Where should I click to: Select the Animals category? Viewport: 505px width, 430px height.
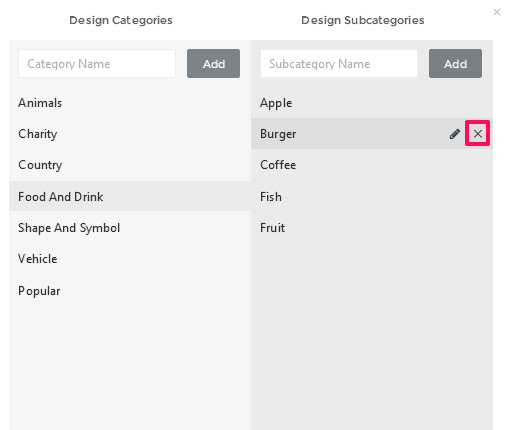point(130,103)
